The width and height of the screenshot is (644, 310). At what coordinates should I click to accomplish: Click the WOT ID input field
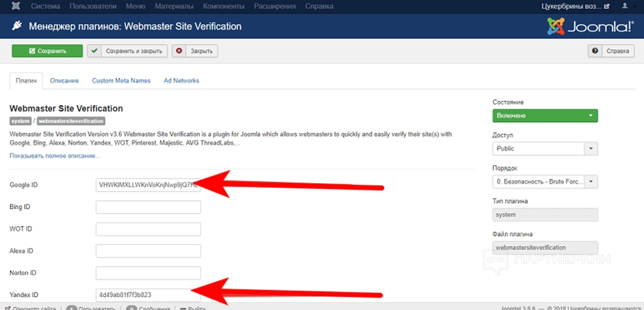pyautogui.click(x=148, y=229)
